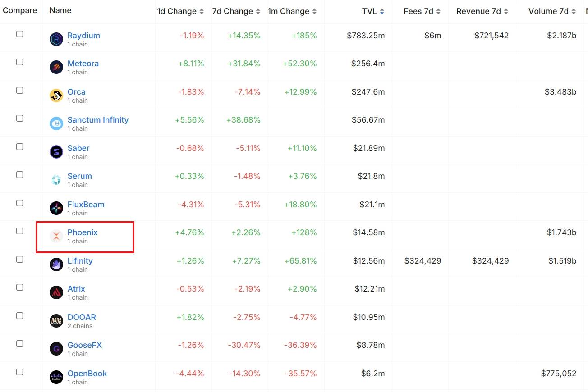588x392 pixels.
Task: Check the Lifinity compare checkbox
Action: [x=19, y=259]
